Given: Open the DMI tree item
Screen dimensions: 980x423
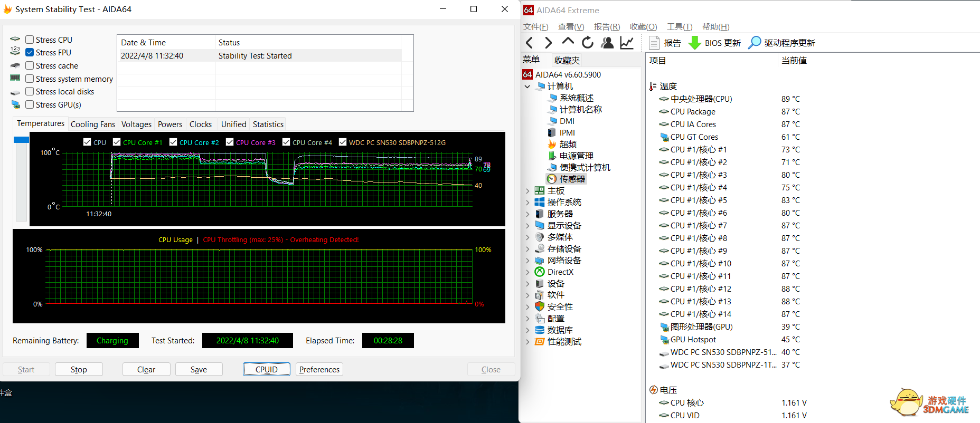Looking at the screenshot, I should coord(567,121).
